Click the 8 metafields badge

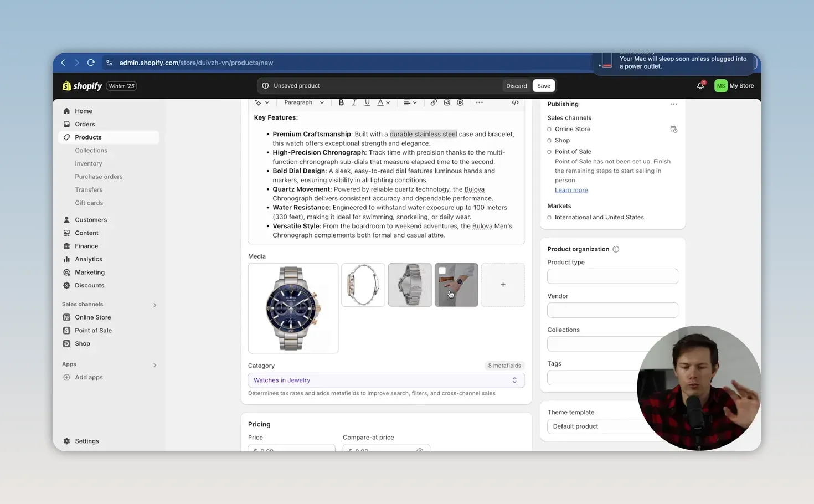click(504, 366)
